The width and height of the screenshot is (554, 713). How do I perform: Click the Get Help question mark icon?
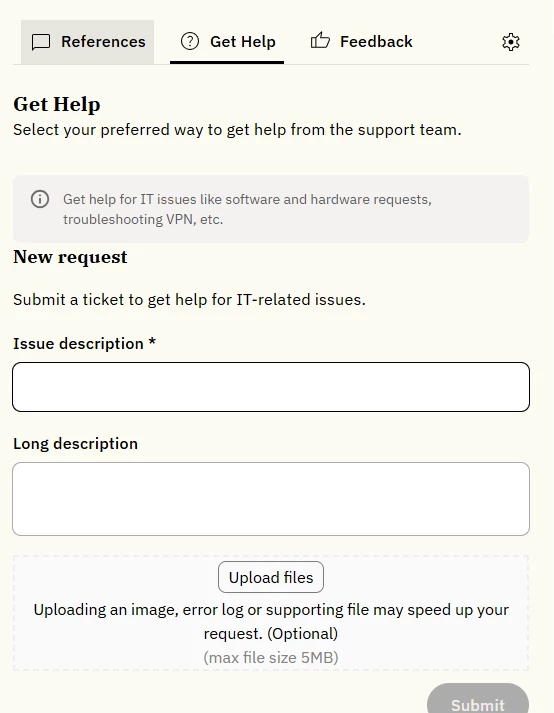coord(190,41)
